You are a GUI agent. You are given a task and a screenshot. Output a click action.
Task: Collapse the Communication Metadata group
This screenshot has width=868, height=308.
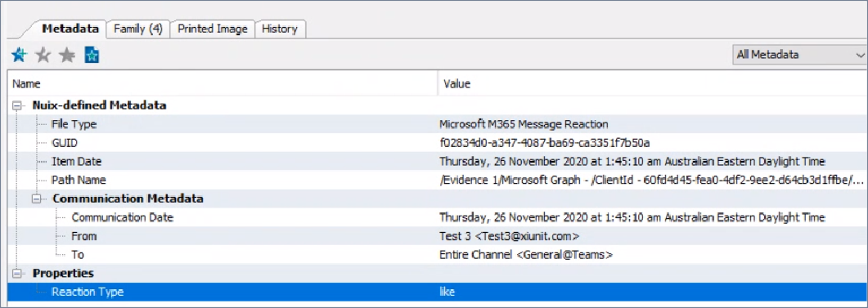[37, 199]
